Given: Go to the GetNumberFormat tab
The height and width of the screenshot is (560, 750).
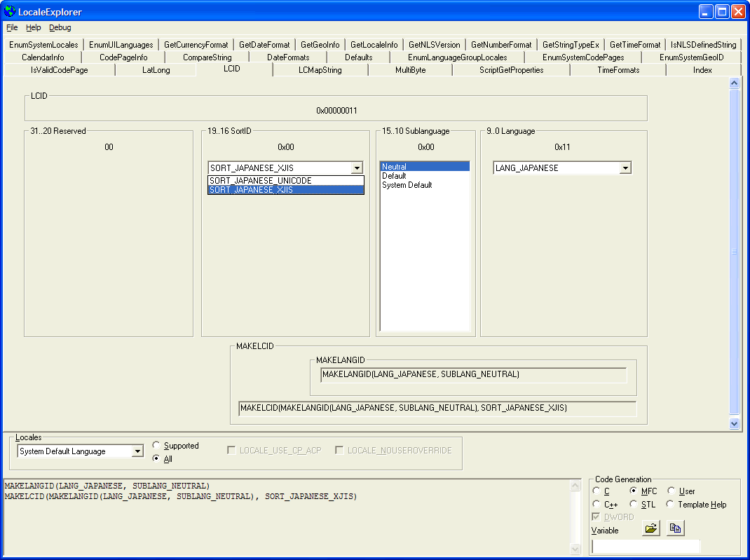Looking at the screenshot, I should click(501, 45).
